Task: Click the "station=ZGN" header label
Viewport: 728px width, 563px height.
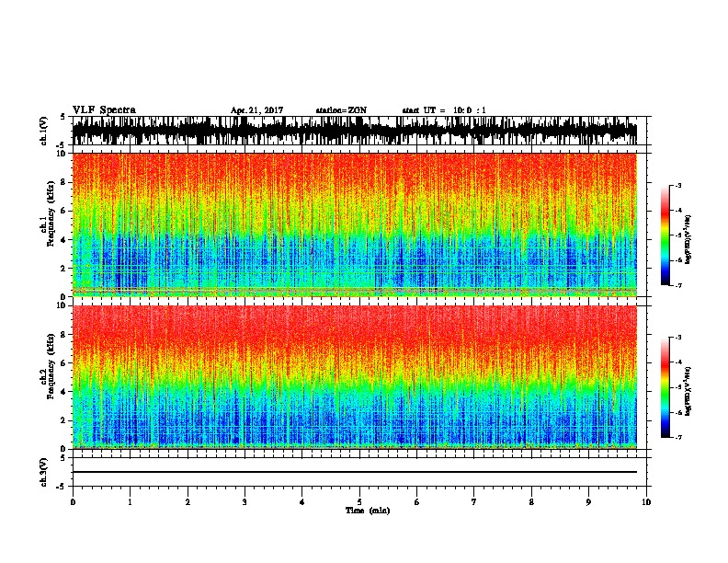Action: 341,110
